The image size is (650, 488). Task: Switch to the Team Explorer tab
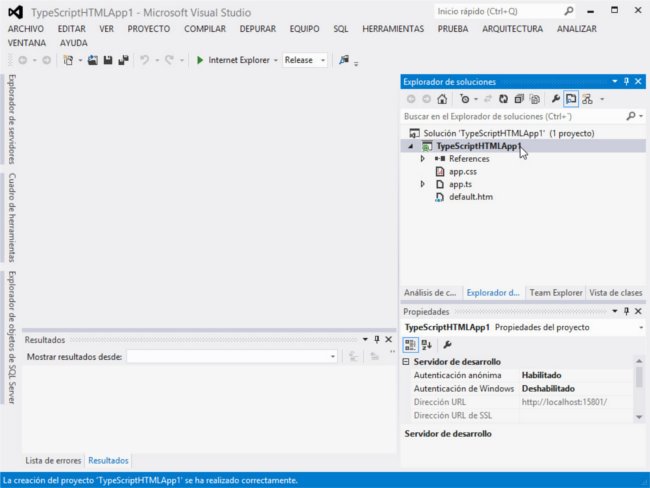point(555,293)
